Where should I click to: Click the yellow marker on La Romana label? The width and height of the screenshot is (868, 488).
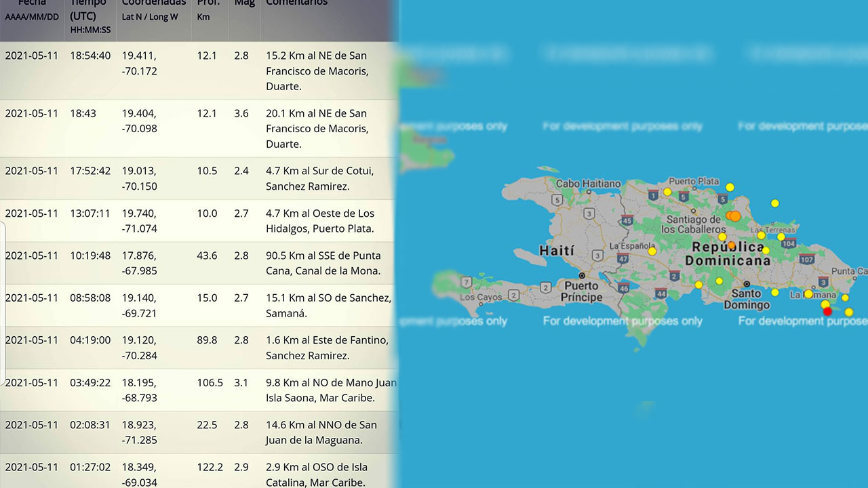(x=808, y=294)
